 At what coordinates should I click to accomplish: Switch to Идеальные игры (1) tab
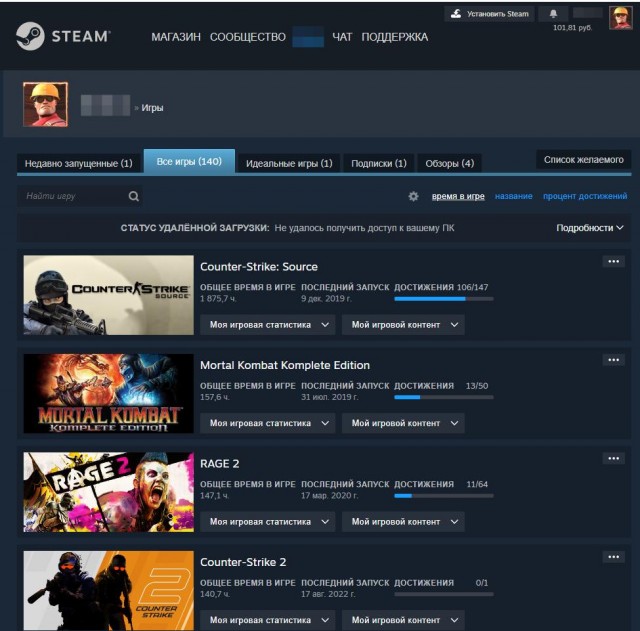(x=289, y=164)
